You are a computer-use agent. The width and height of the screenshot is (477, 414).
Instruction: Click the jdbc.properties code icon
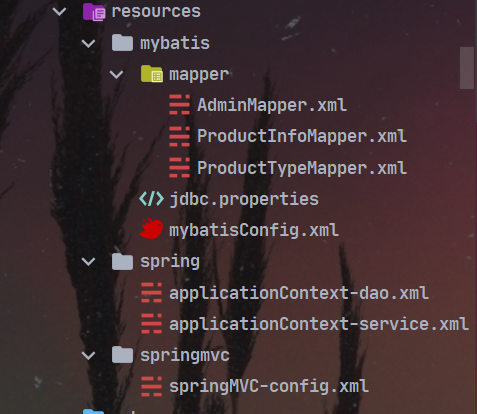point(151,199)
